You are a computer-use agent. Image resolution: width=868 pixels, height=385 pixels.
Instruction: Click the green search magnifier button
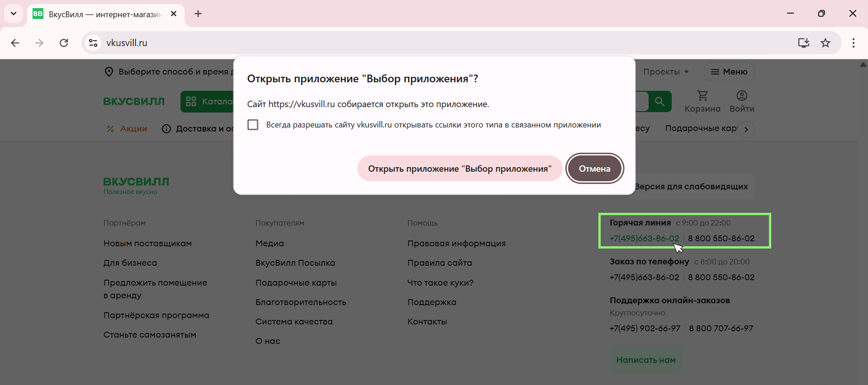[x=659, y=101]
